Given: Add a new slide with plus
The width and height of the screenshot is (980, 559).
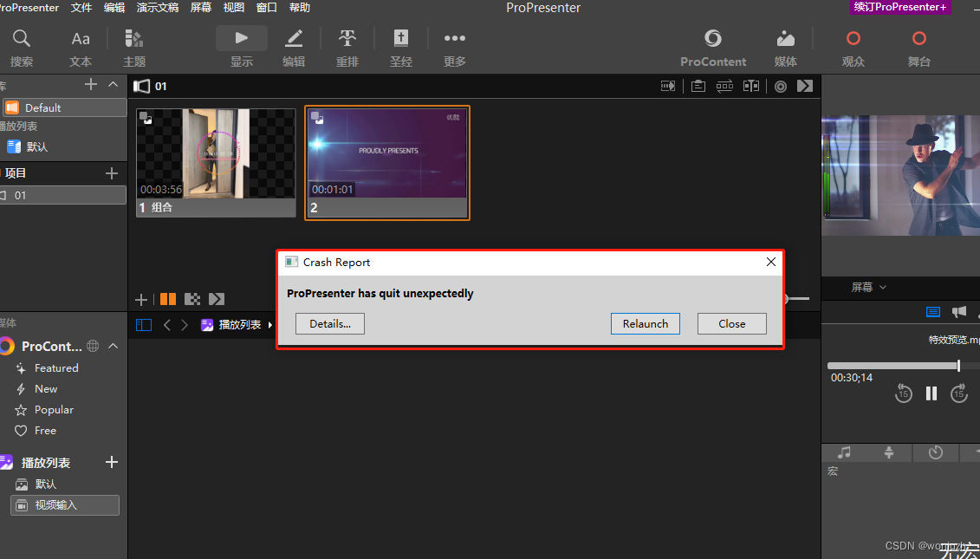Looking at the screenshot, I should click(141, 300).
